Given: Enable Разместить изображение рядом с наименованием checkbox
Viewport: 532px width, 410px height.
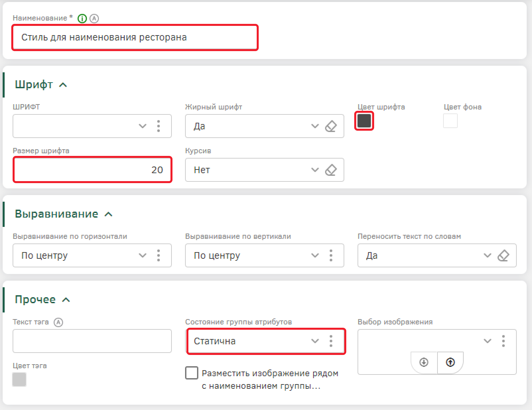Looking at the screenshot, I should (192, 373).
